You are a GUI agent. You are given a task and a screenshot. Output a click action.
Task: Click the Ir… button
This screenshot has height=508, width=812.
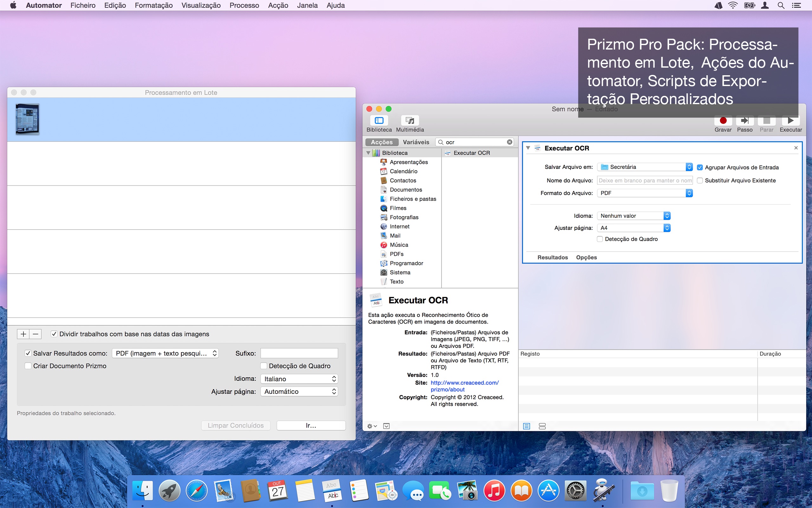pyautogui.click(x=311, y=425)
